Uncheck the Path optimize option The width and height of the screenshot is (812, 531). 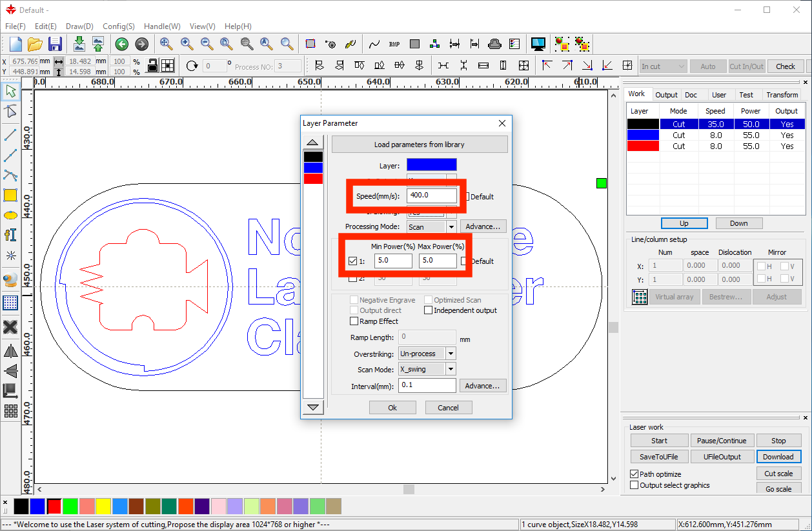[634, 474]
